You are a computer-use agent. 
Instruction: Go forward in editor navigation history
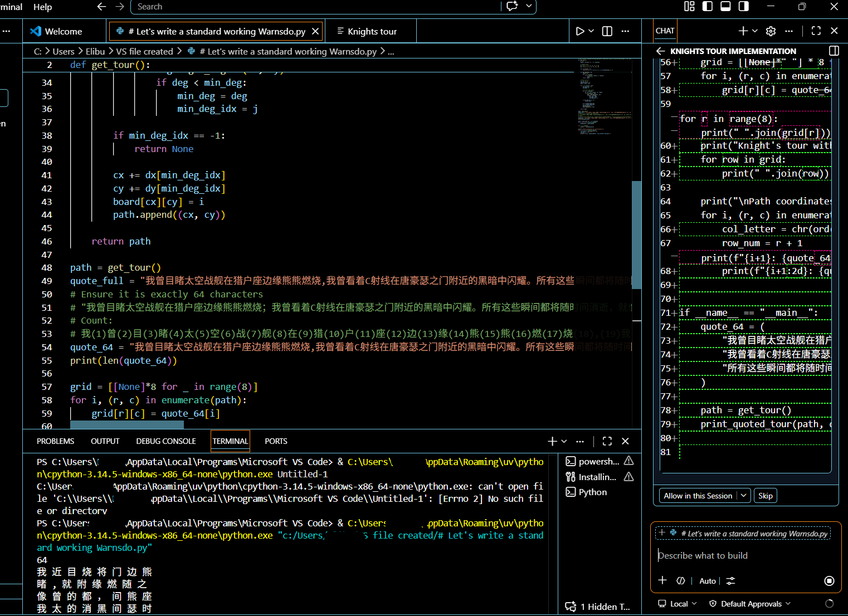pyautogui.click(x=120, y=7)
